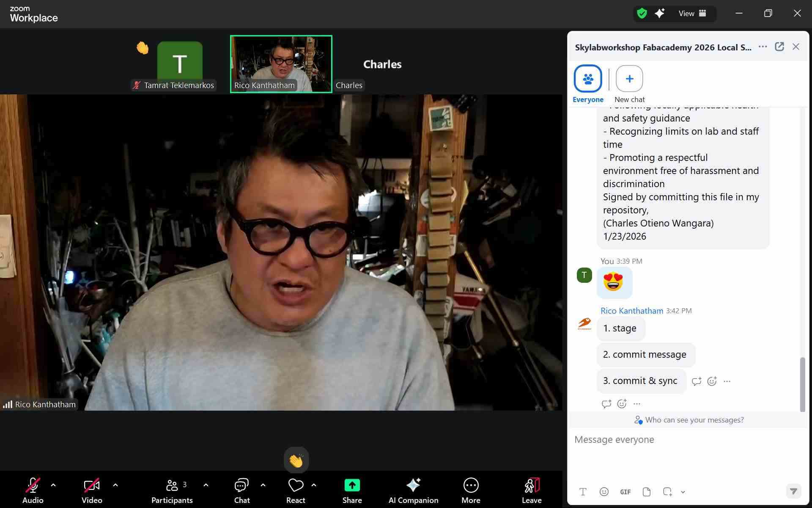Viewport: 812px width, 508px height.
Task: Expand the video options caret
Action: tap(115, 485)
